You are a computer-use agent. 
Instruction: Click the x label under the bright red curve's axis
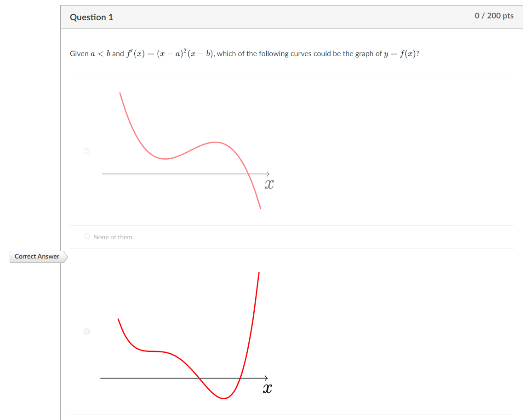tap(268, 388)
